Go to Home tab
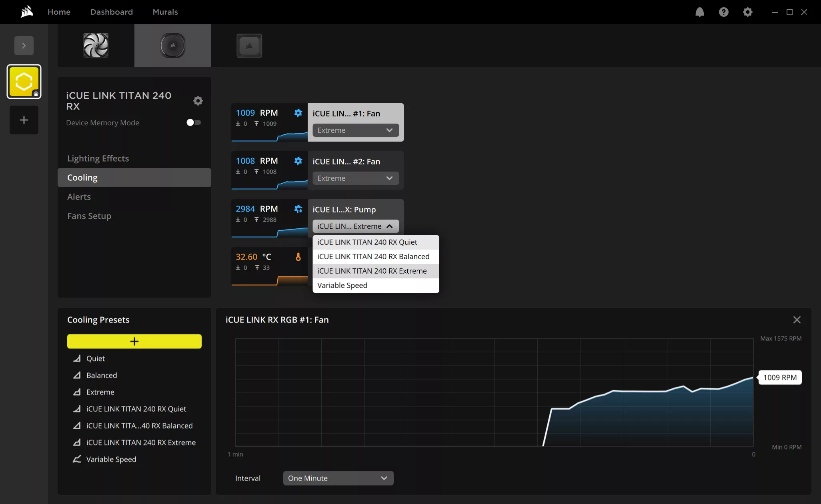The image size is (821, 504). pyautogui.click(x=59, y=12)
